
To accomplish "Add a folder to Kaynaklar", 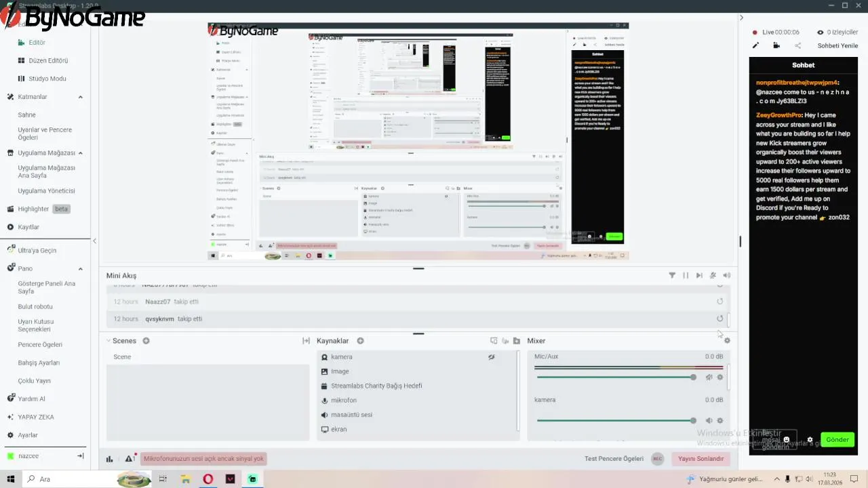I will pos(517,341).
